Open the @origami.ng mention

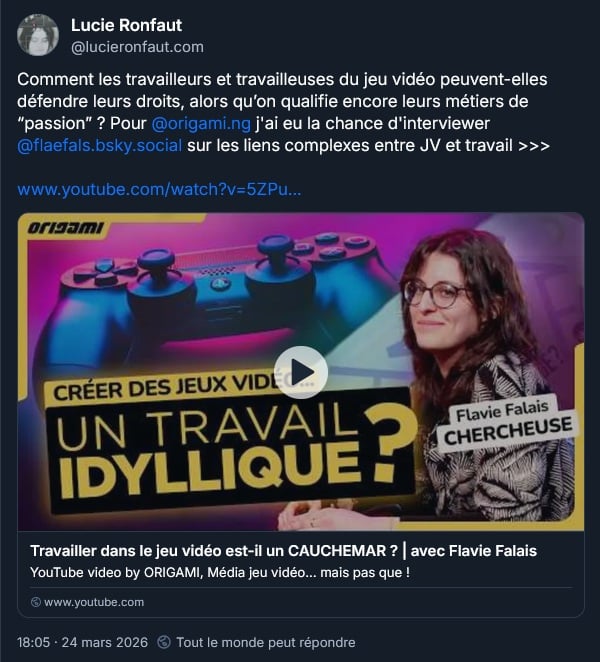[x=201, y=123]
